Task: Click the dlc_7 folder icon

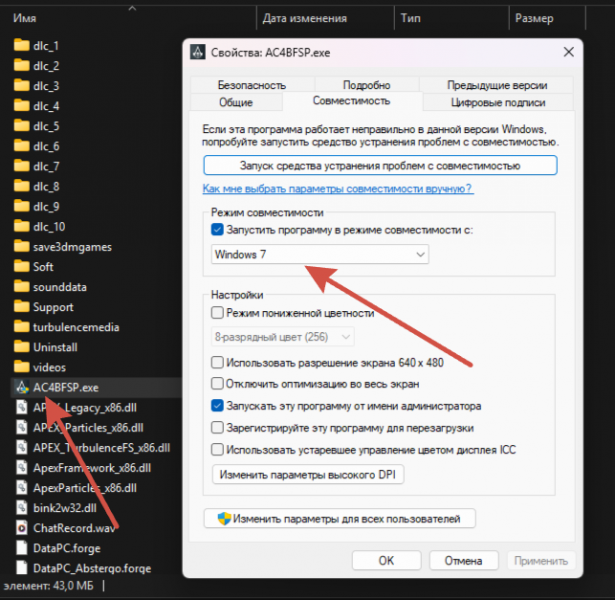Action: pyautogui.click(x=22, y=166)
